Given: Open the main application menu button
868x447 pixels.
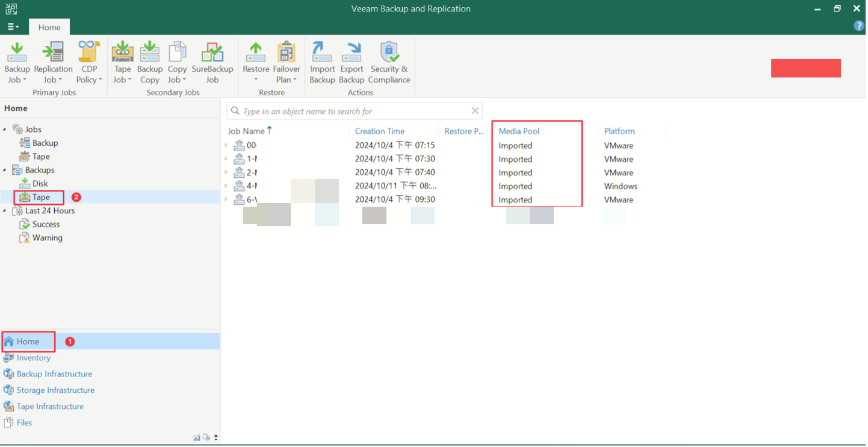Looking at the screenshot, I should [x=13, y=27].
